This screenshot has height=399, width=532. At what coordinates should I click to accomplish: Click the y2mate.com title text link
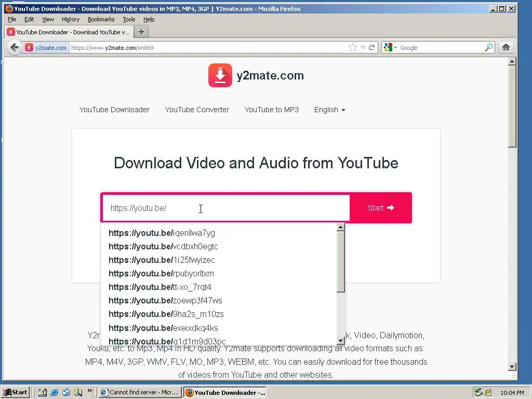point(270,75)
